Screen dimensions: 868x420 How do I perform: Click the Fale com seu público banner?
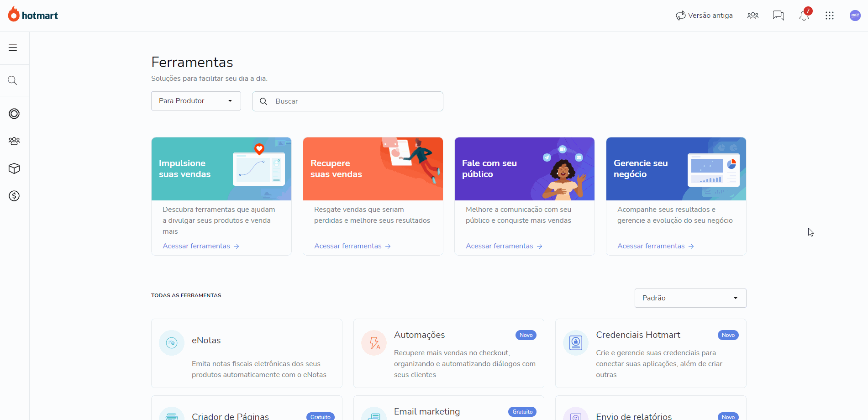pos(525,169)
